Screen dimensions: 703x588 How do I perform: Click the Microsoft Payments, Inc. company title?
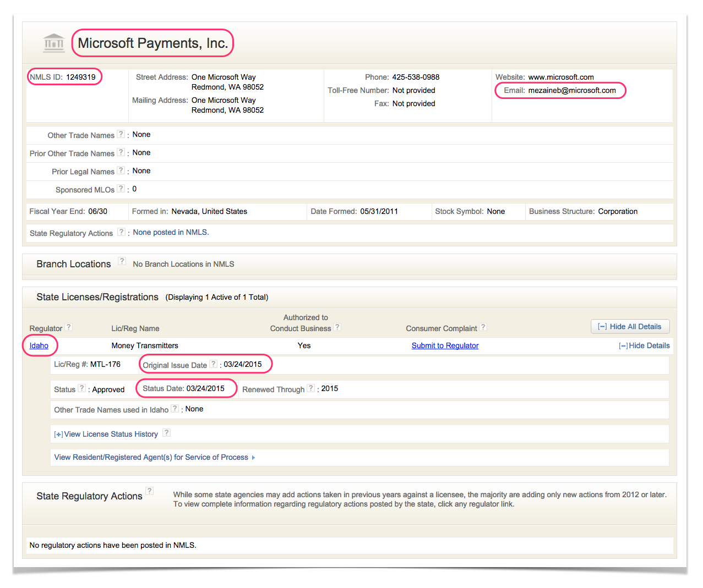tap(152, 43)
